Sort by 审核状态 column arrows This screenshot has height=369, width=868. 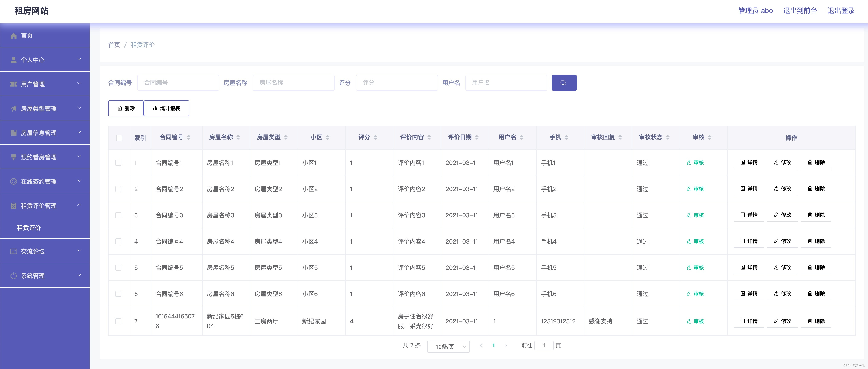pyautogui.click(x=668, y=137)
